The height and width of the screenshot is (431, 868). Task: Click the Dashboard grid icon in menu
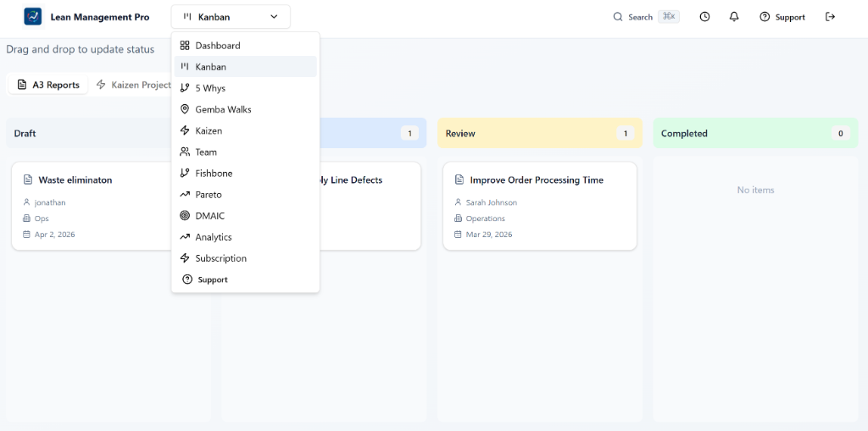click(185, 46)
